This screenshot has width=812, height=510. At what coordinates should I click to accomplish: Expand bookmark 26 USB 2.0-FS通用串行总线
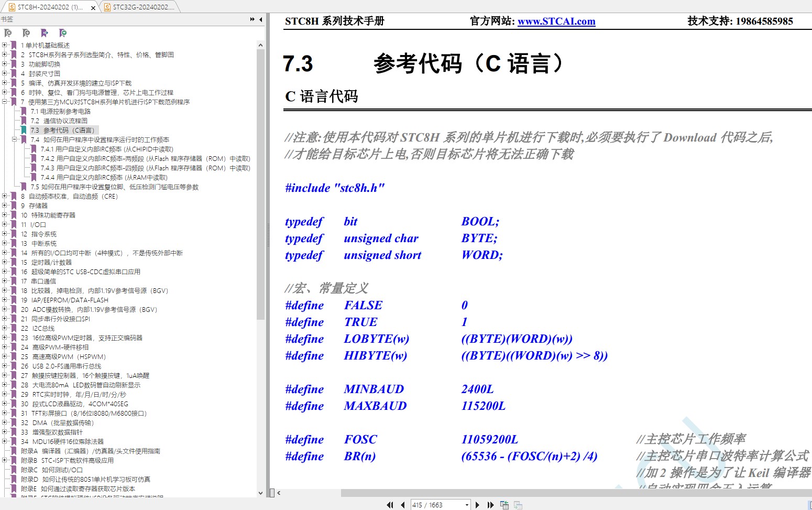click(5, 366)
